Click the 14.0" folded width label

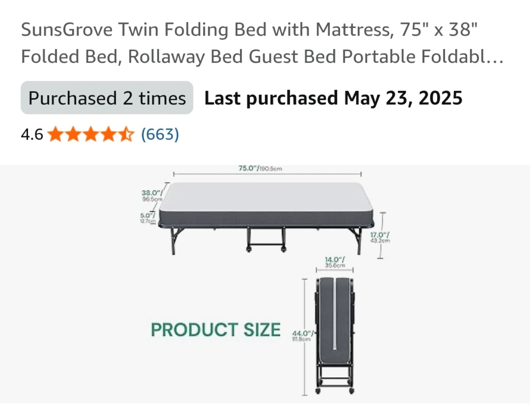(335, 262)
